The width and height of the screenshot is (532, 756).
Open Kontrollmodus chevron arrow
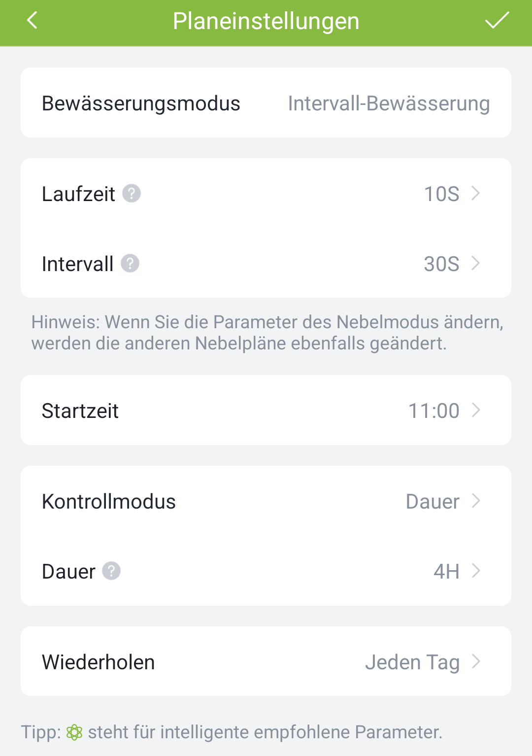[475, 501]
